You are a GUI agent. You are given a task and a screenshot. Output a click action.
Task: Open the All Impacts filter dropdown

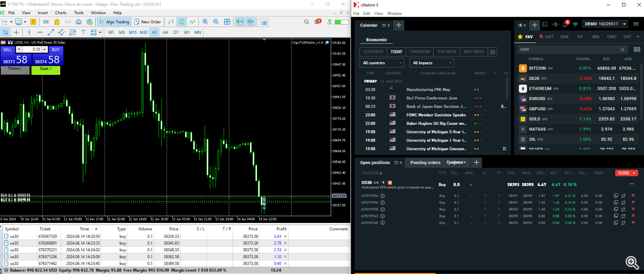coord(431,63)
